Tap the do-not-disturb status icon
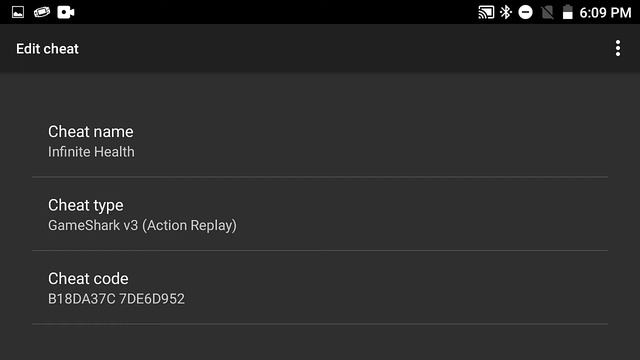The width and height of the screenshot is (640, 360). [526, 12]
